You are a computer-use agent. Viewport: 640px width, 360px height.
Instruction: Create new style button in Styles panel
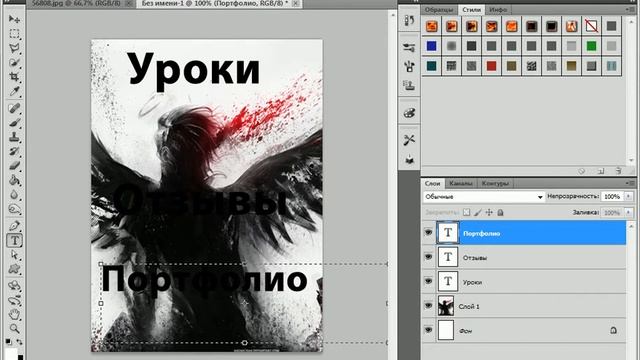click(x=601, y=171)
